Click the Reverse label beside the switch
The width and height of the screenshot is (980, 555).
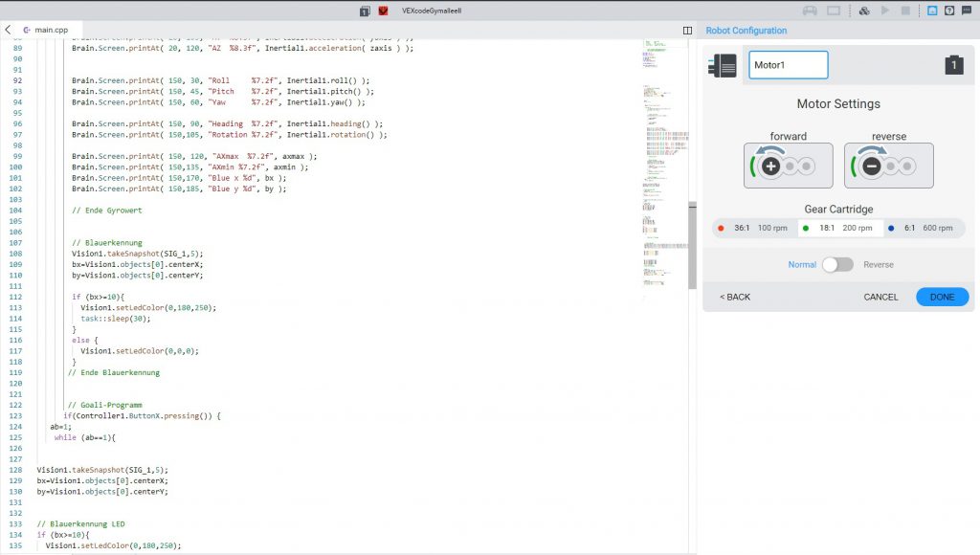click(879, 264)
